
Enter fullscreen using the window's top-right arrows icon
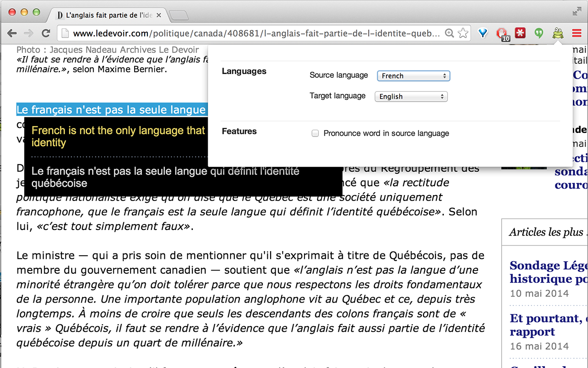coord(577,12)
